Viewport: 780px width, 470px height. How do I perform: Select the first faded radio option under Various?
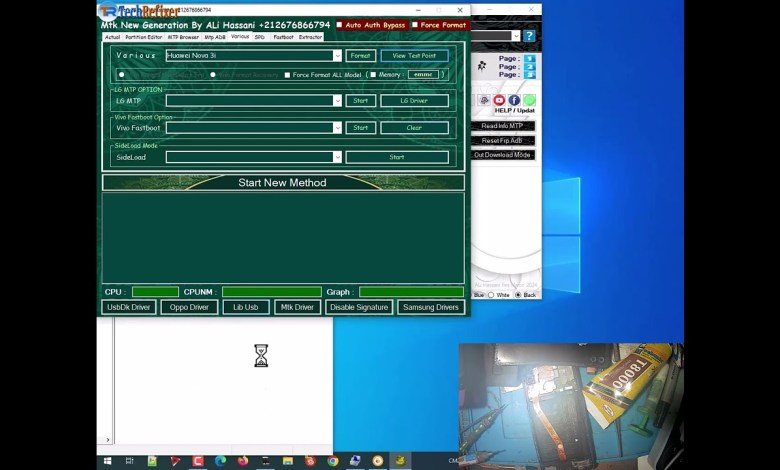(x=122, y=75)
